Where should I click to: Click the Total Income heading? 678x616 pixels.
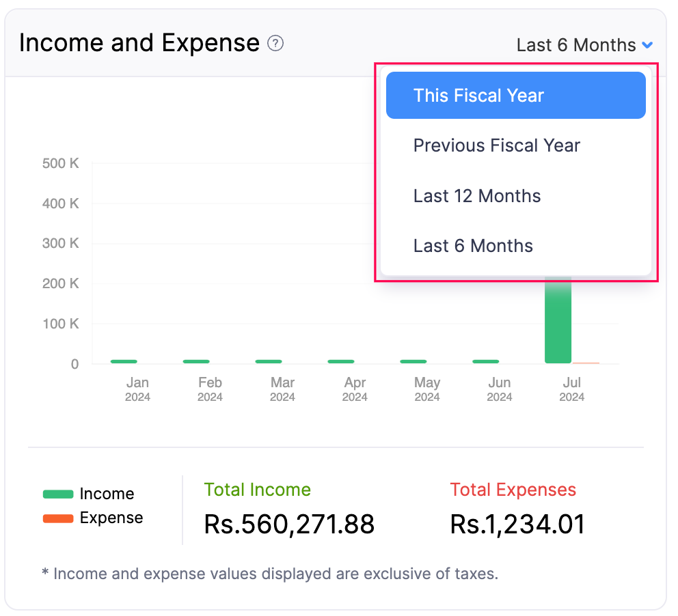tap(257, 490)
